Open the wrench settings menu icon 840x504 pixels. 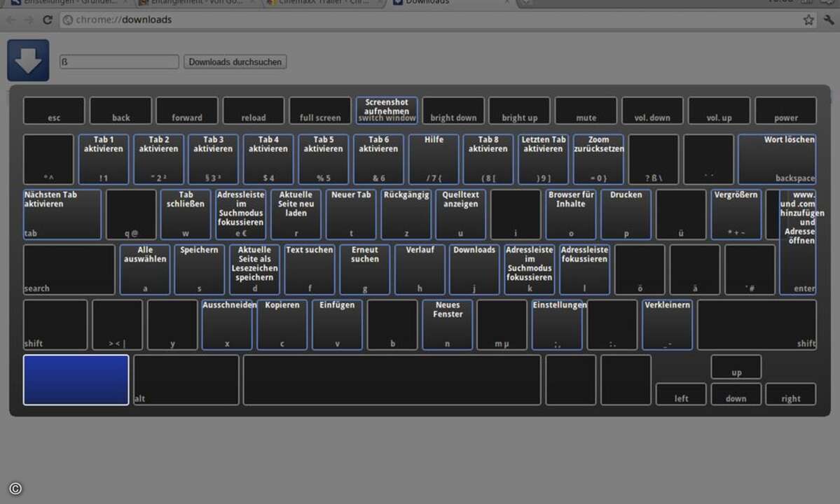pyautogui.click(x=829, y=20)
